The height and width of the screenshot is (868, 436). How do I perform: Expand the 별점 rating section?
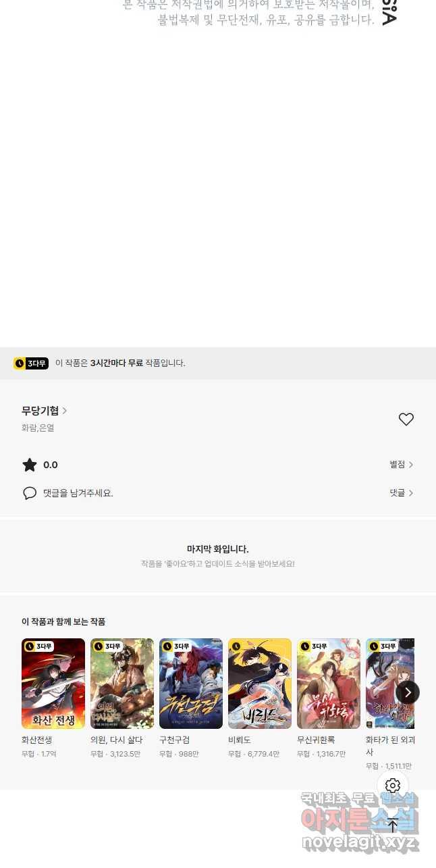(x=402, y=465)
